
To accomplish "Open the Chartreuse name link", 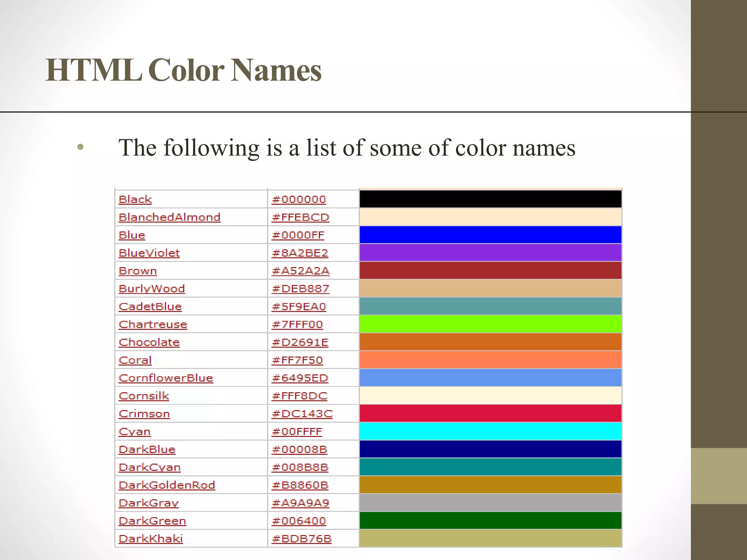I will click(x=153, y=324).
